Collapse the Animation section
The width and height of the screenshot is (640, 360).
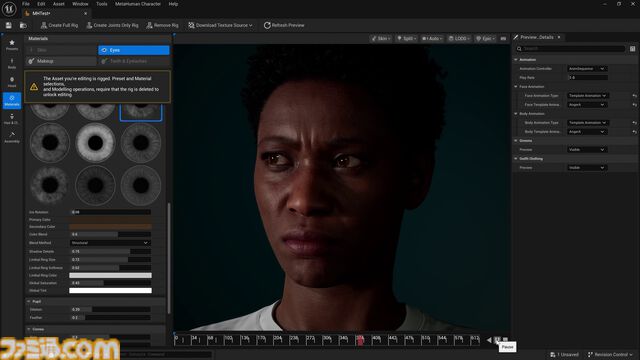point(516,60)
